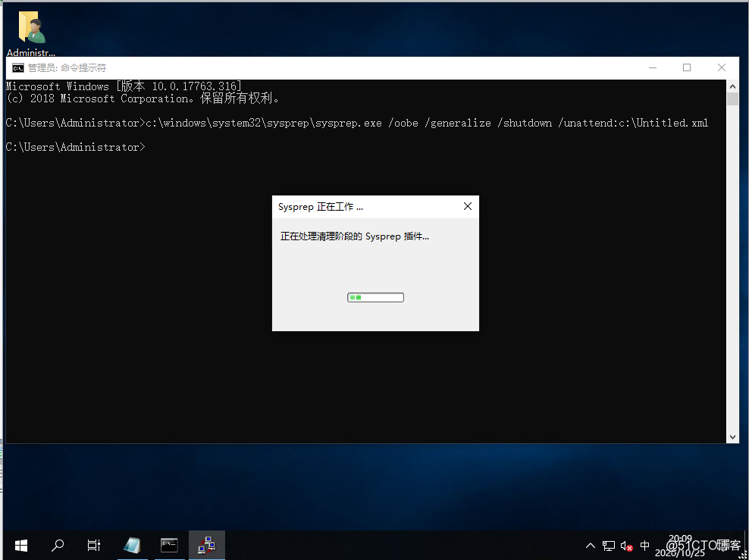Viewport: 749px width, 560px height.
Task: Click the scrollbar down arrow in Command Prompt
Action: click(x=732, y=436)
